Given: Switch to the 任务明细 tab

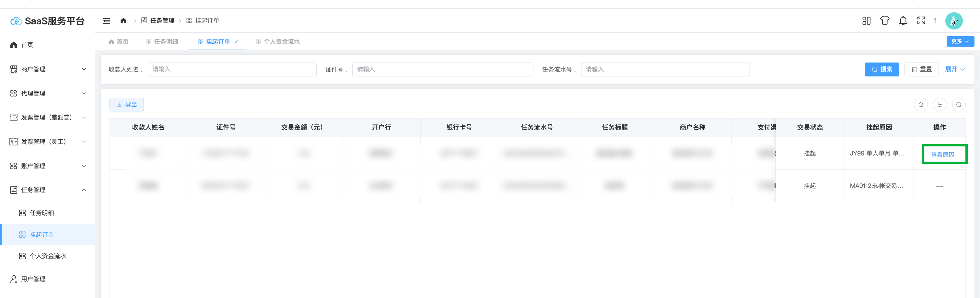Looking at the screenshot, I should (x=162, y=42).
